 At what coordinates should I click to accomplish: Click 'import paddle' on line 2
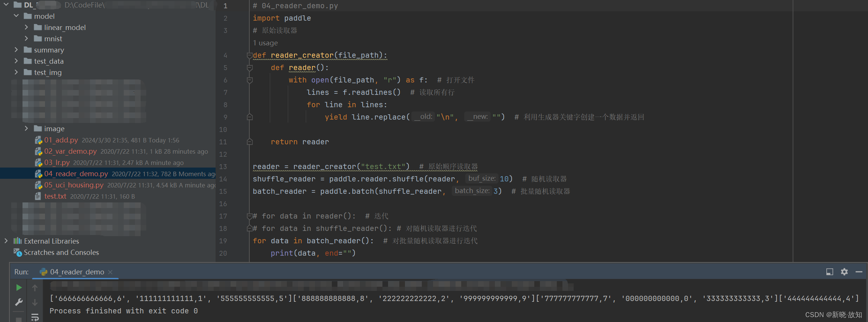pyautogui.click(x=282, y=18)
